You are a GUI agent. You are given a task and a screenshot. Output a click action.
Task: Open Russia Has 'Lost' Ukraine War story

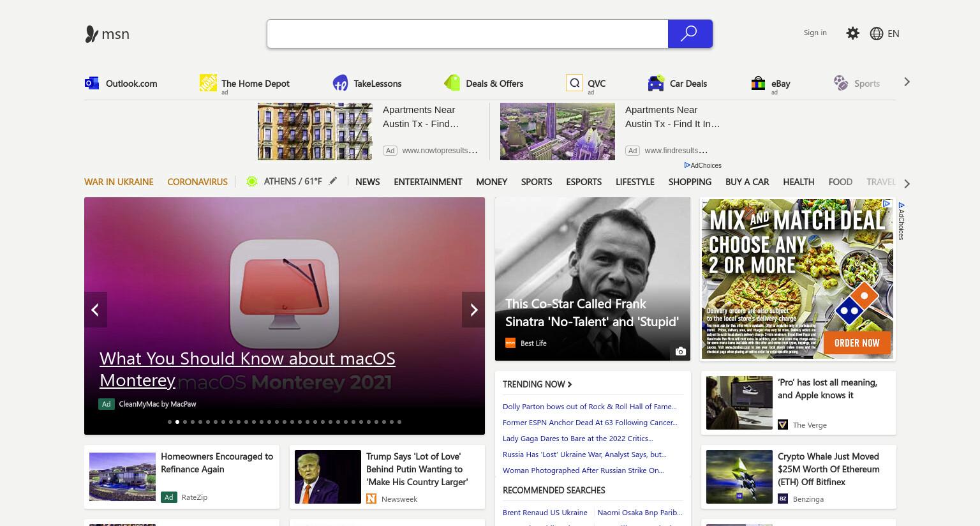click(584, 455)
